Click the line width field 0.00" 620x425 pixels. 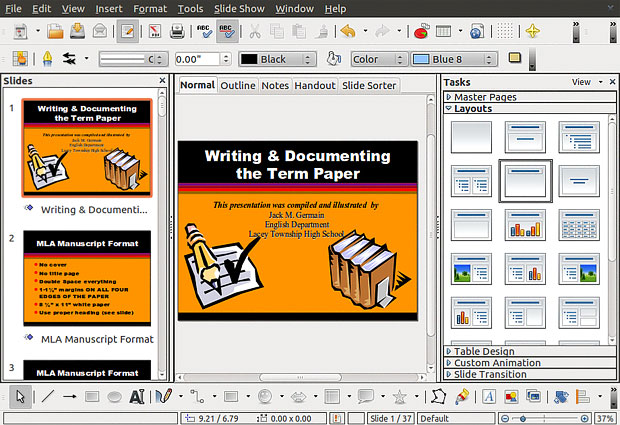click(197, 59)
